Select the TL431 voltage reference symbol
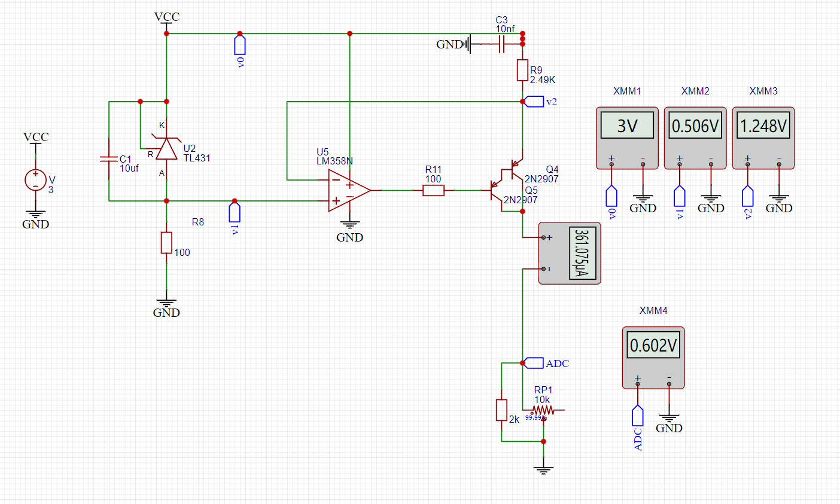Screen dimensions: 840x504 (x=166, y=149)
